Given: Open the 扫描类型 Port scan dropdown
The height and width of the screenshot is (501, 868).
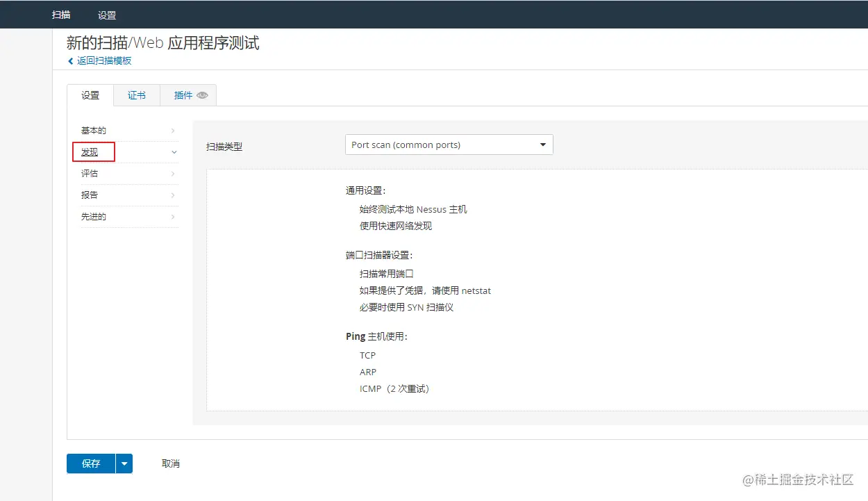Looking at the screenshot, I should (449, 145).
